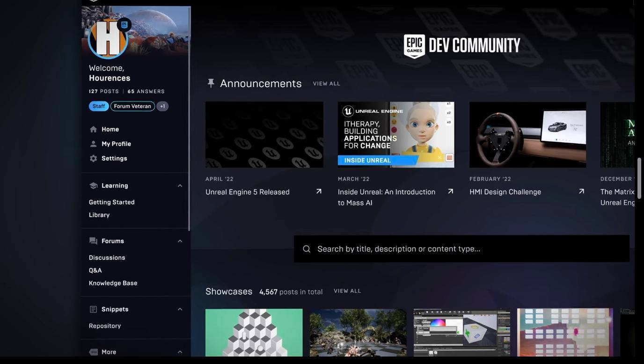Click the +1 badge beside Forum Veteran
The image size is (644, 364).
(162, 106)
